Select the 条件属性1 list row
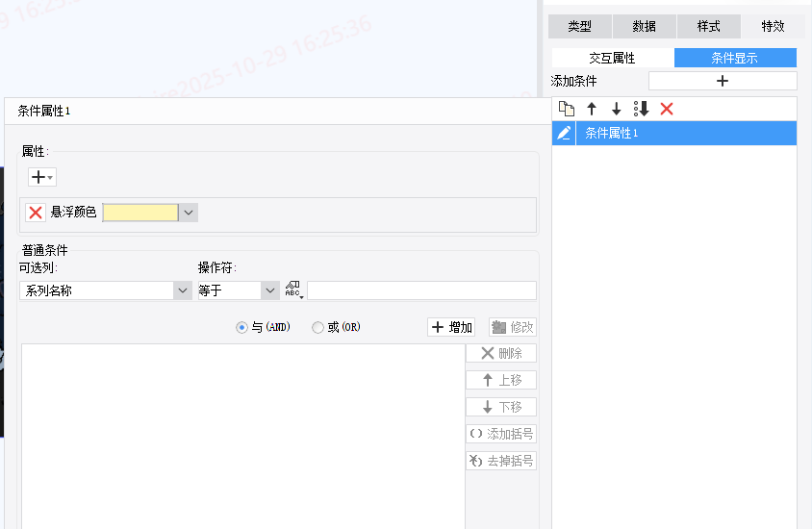This screenshot has width=812, height=529. click(674, 133)
